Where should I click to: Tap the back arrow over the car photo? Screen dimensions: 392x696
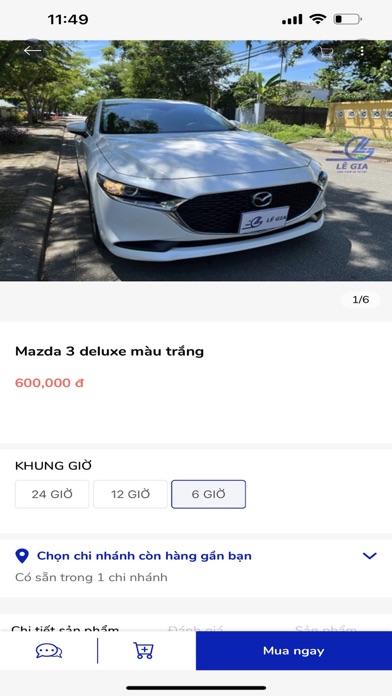pyautogui.click(x=32, y=51)
